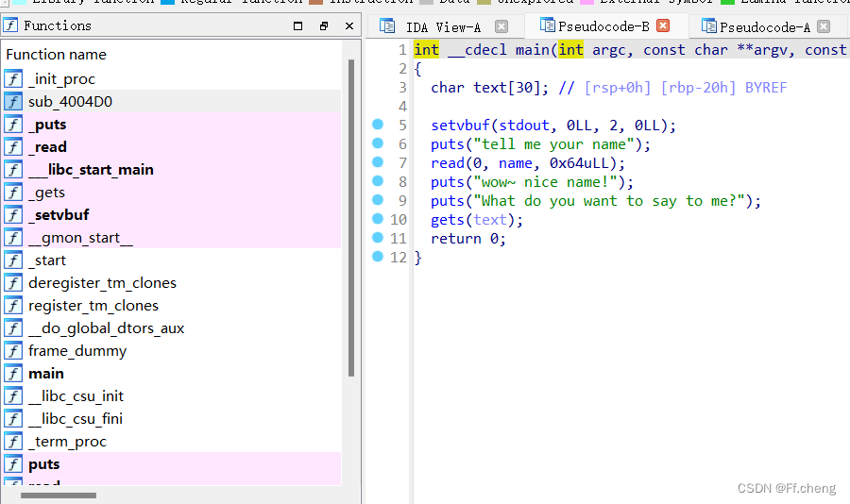Select the _init_proc function icon

(x=13, y=79)
